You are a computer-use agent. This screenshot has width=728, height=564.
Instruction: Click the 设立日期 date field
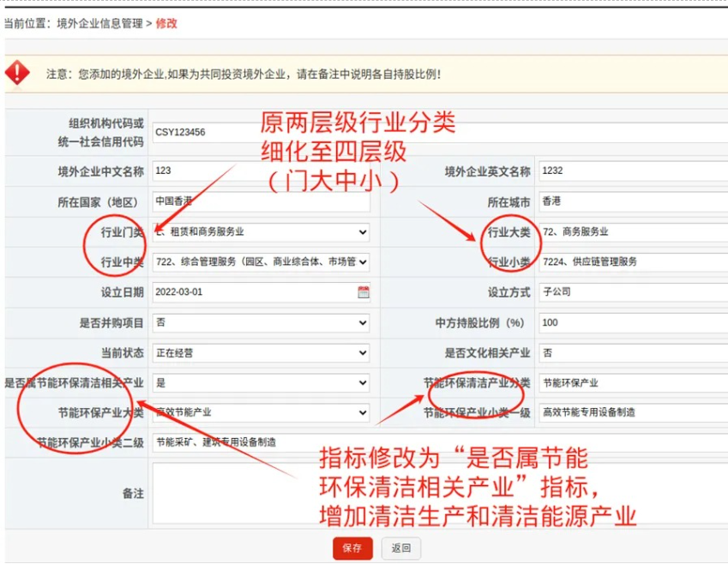[x=253, y=292]
